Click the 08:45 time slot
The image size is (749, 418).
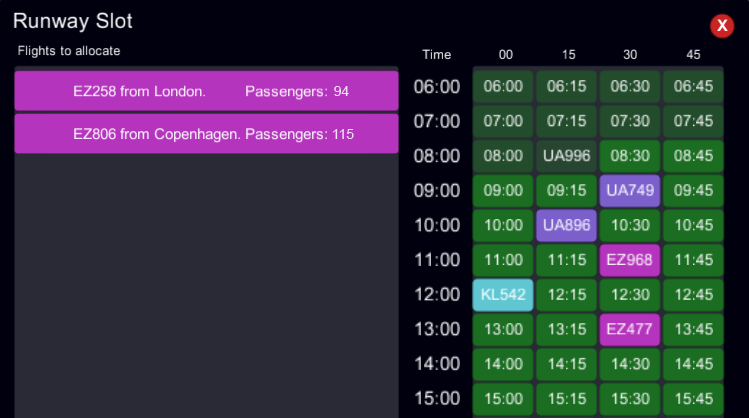click(x=694, y=156)
